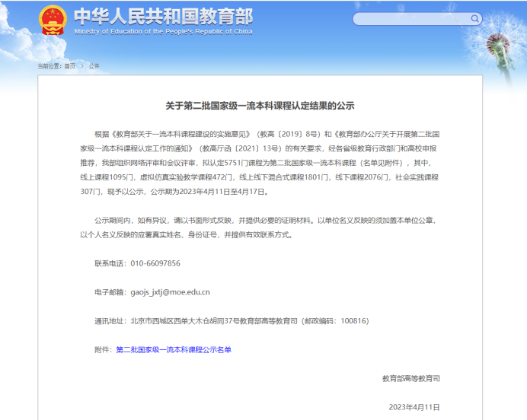Click the breadcrumb arrow separator after 首页
The height and width of the screenshot is (420, 527).
coord(81,66)
